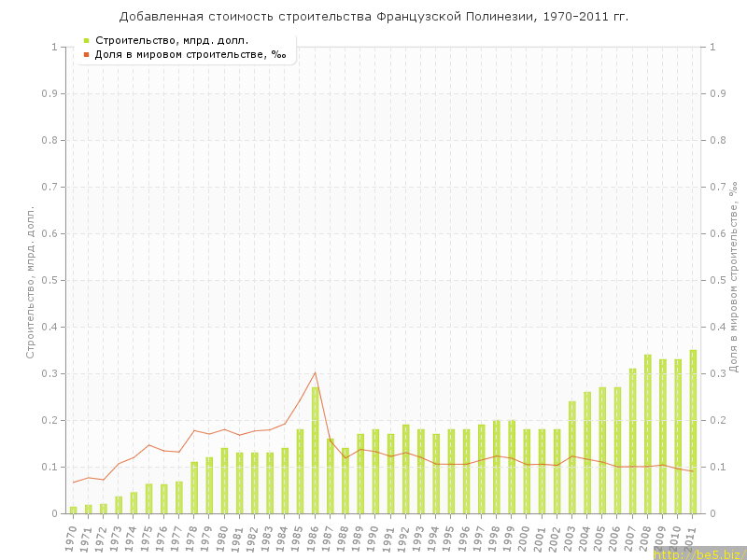Click the left vertical axis title 'Строительство, млрд. долл.'
The image size is (747, 560).
30,282
